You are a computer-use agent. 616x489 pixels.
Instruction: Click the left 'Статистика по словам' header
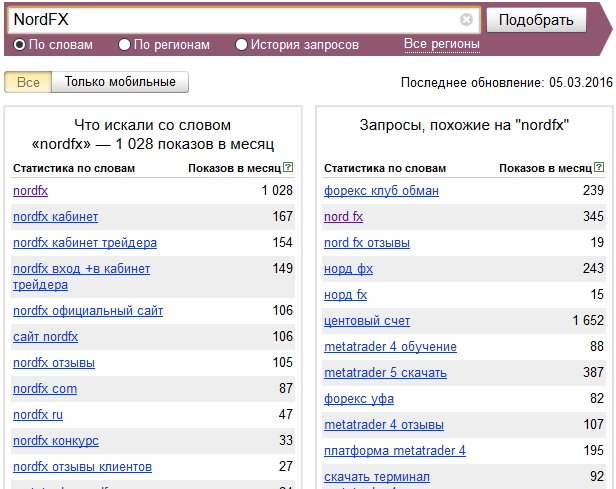point(74,168)
